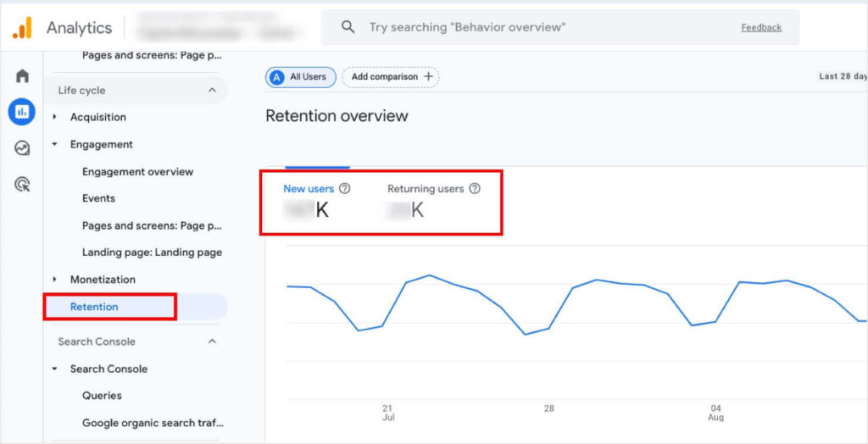868x444 pixels.
Task: Click into the Behavior overview search field
Action: 560,27
